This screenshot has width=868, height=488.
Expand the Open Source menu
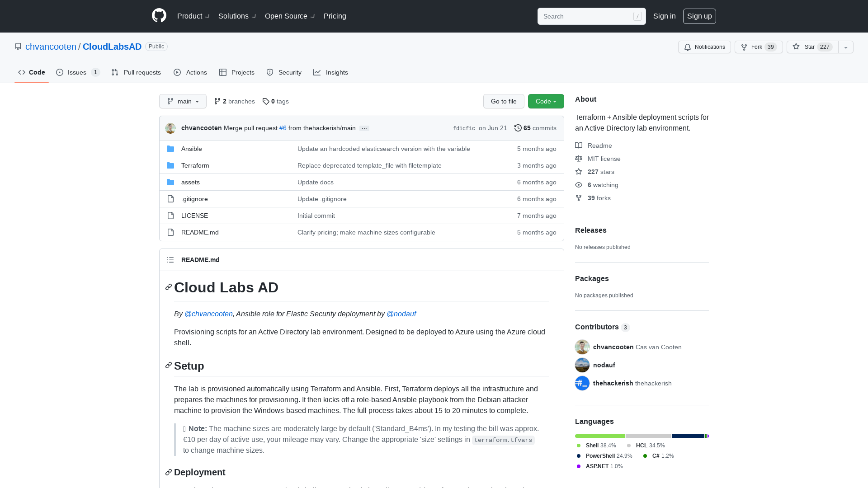(x=290, y=16)
